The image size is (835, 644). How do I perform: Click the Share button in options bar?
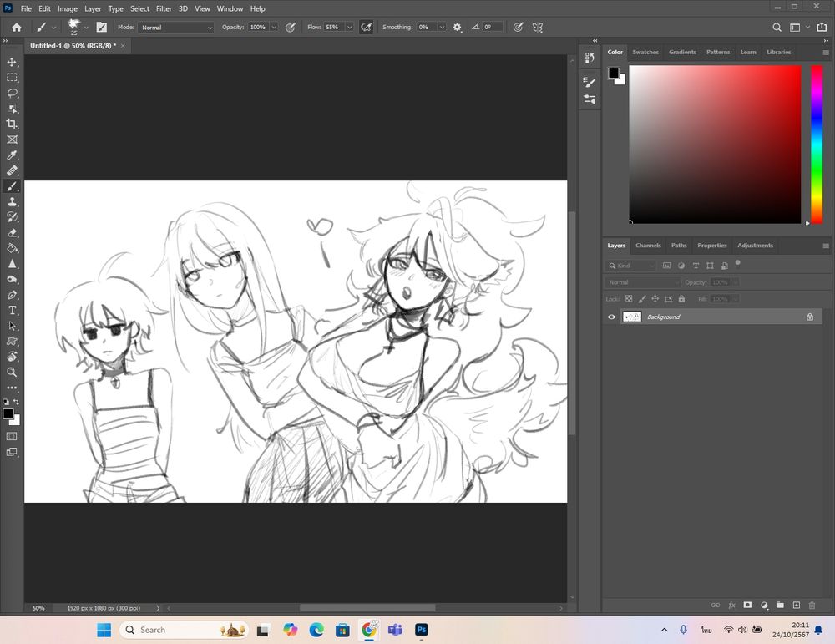[822, 28]
